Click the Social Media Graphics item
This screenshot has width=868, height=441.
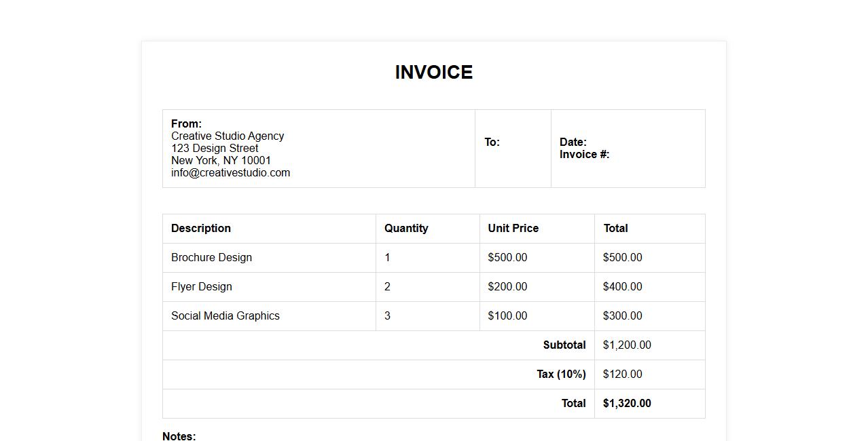pos(225,316)
